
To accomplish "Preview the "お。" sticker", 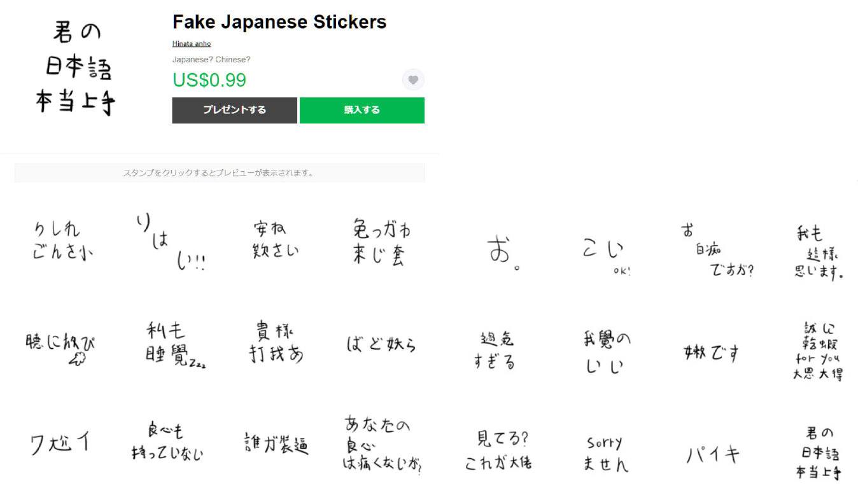I will coord(503,253).
